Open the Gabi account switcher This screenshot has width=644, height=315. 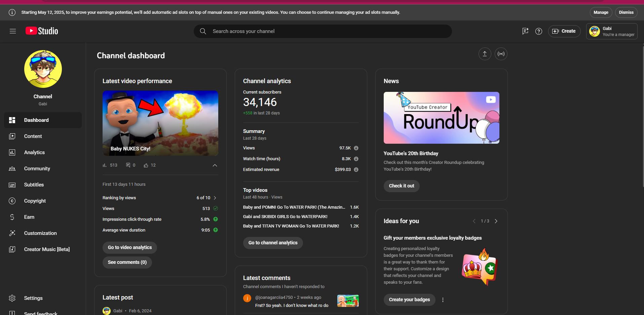[612, 31]
